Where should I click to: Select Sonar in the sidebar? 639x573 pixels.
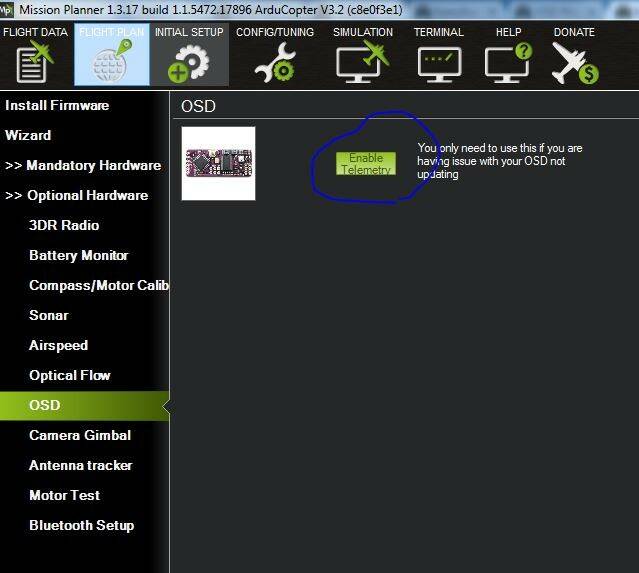pyautogui.click(x=48, y=315)
